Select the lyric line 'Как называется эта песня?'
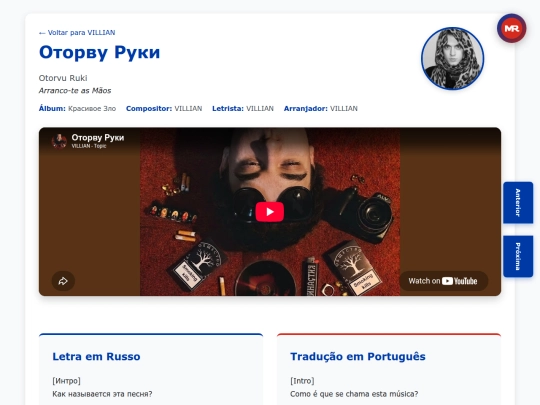Image resolution: width=540 pixels, height=405 pixels. click(102, 394)
